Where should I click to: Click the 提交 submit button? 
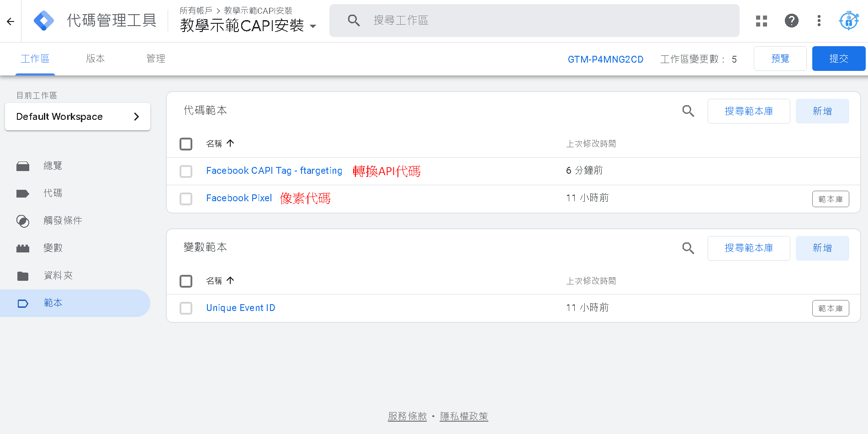click(839, 59)
